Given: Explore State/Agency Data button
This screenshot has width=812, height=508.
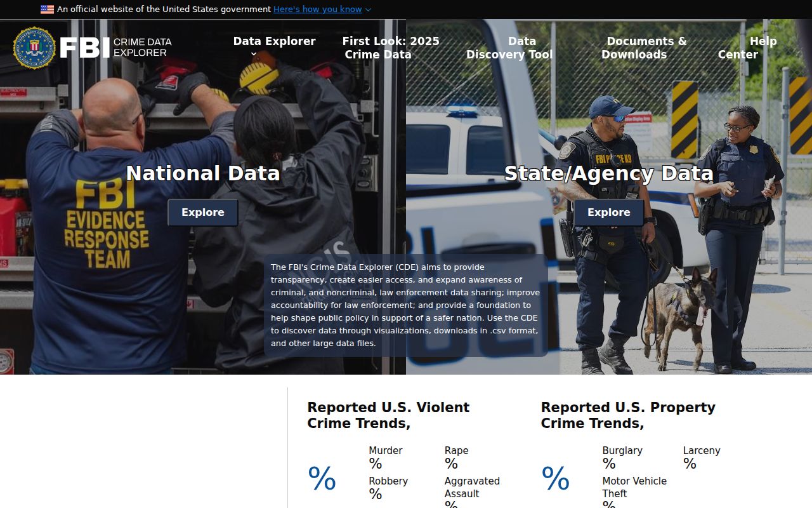Looking at the screenshot, I should click(x=609, y=213).
